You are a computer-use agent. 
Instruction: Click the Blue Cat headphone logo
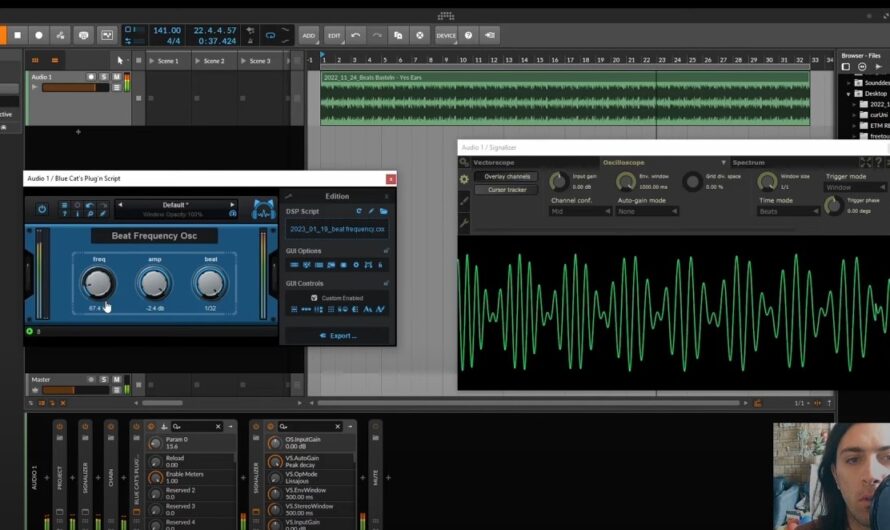pyautogui.click(x=263, y=210)
